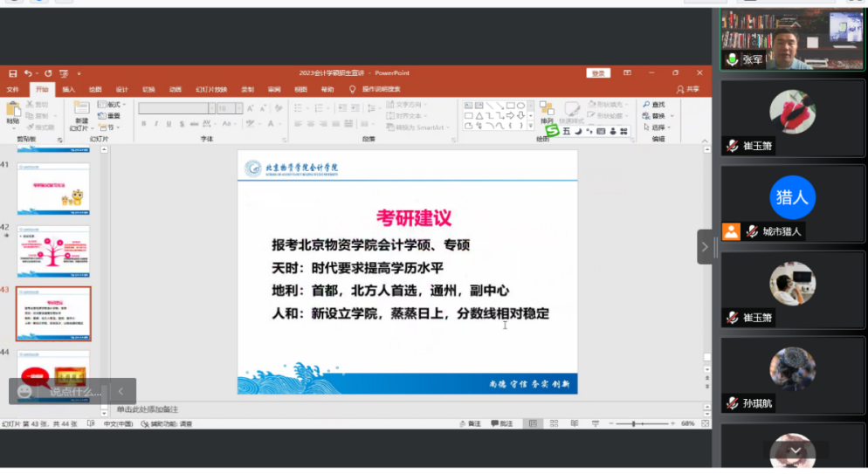Click the Arrange (排列) icon
Image resolution: width=868 pixels, height=474 pixels.
point(547,109)
